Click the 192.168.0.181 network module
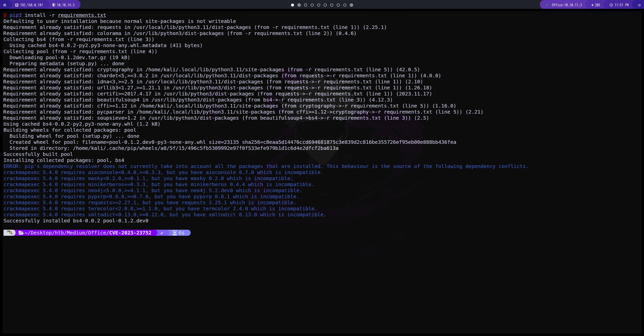Viewport: 644px width, 336px height. tap(31, 5)
